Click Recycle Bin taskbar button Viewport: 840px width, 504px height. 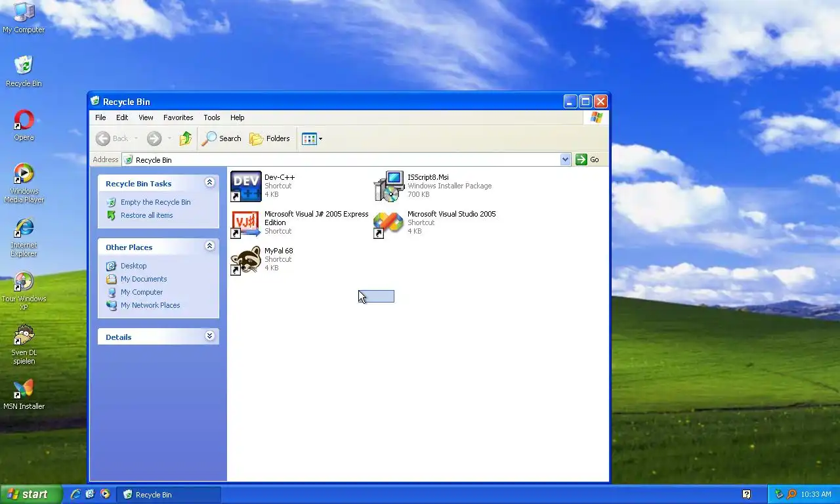click(x=169, y=494)
